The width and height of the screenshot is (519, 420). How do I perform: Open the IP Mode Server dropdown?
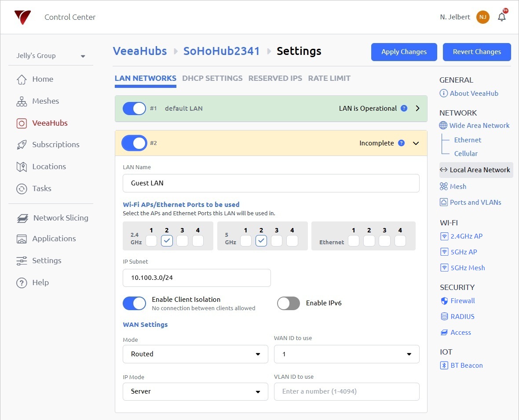(195, 391)
